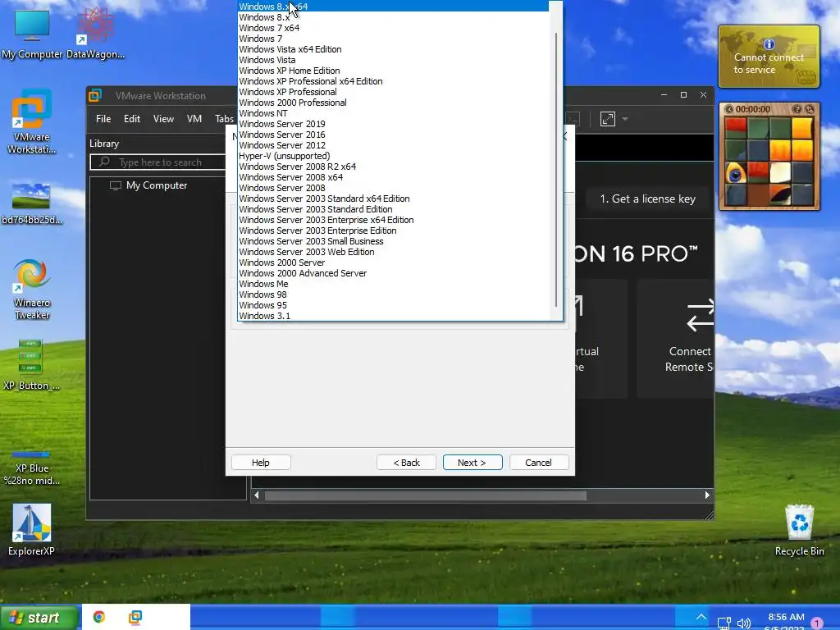This screenshot has height=630, width=840.
Task: Pick Windows Server 2008 R2 x64
Action: click(x=393, y=167)
